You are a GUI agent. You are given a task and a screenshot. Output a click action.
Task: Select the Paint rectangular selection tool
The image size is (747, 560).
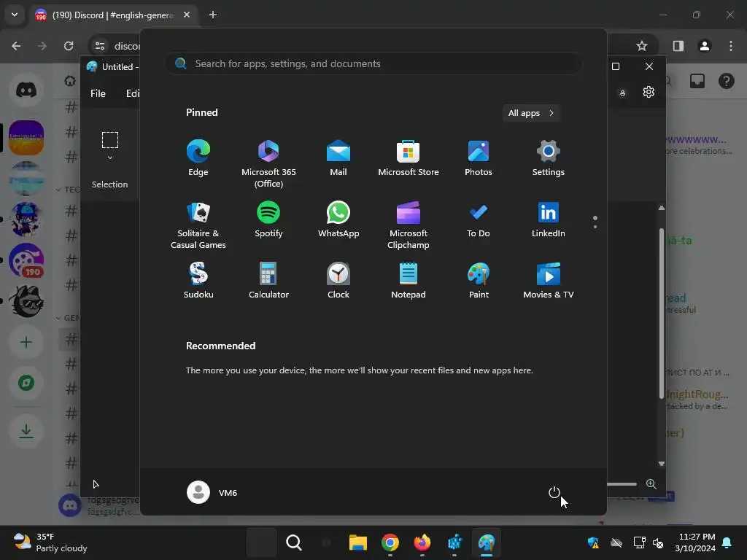(x=110, y=140)
